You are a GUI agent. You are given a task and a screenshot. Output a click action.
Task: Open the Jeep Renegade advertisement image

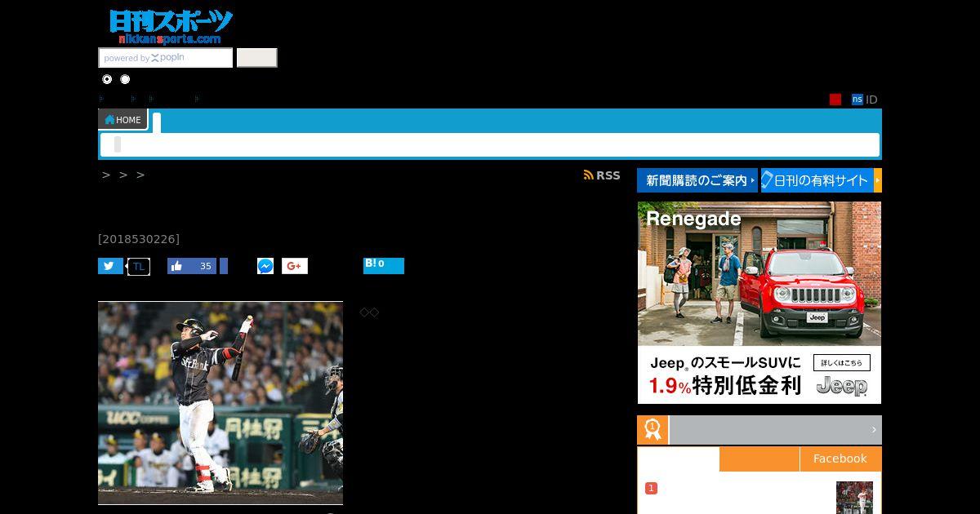(759, 302)
